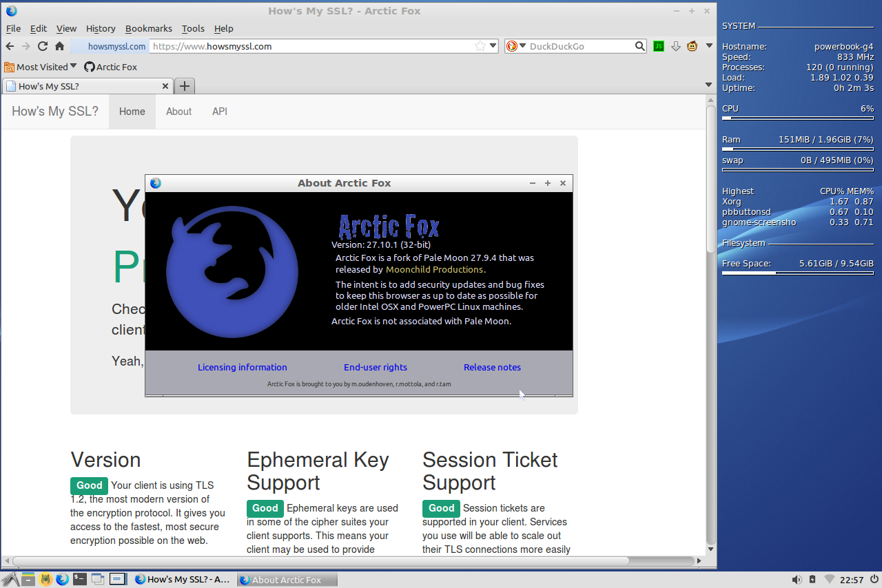Go to the browser home page
882x588 pixels.
pyautogui.click(x=59, y=46)
